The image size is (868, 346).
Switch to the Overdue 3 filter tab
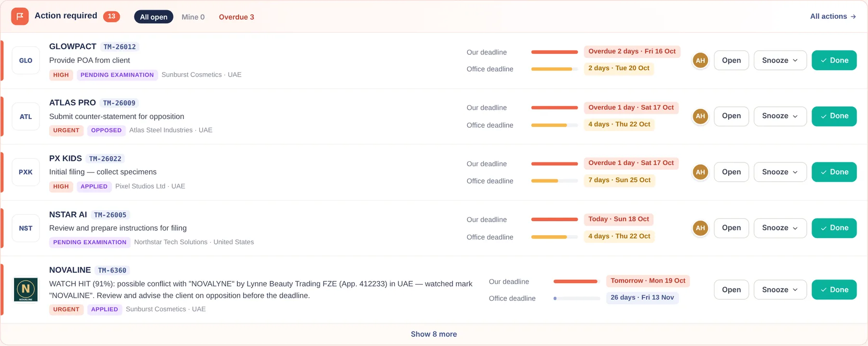(x=236, y=17)
